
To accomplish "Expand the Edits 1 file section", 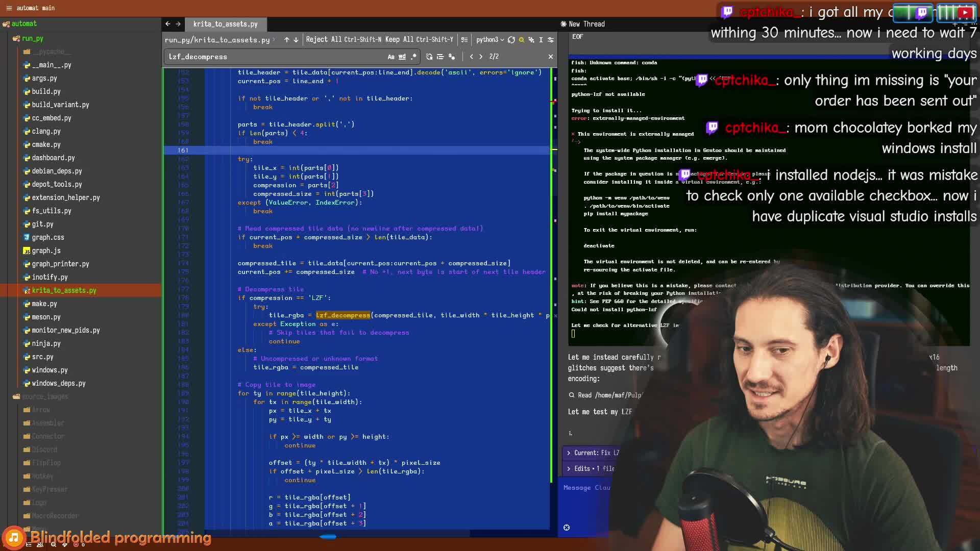I will [x=591, y=468].
